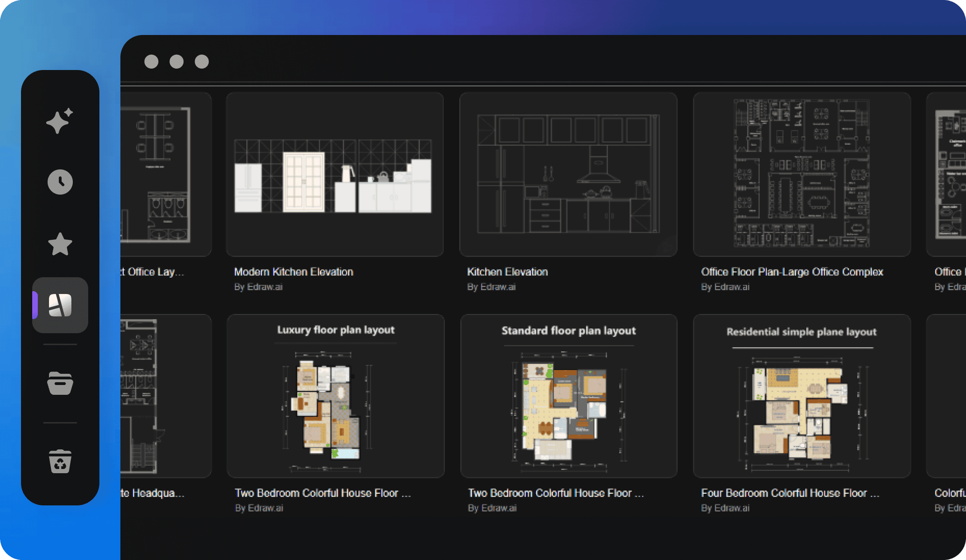Open Large Office Complex floor plan thumbnail
The height and width of the screenshot is (560, 966).
[x=801, y=174]
